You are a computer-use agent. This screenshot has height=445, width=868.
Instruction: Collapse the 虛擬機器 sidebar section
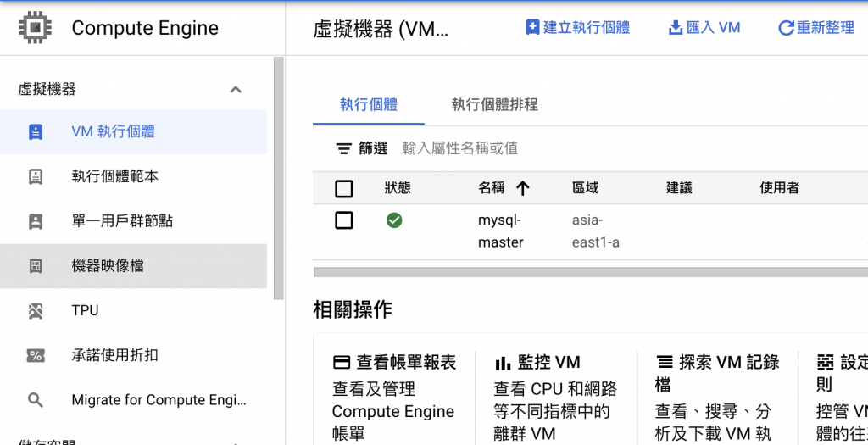click(236, 89)
